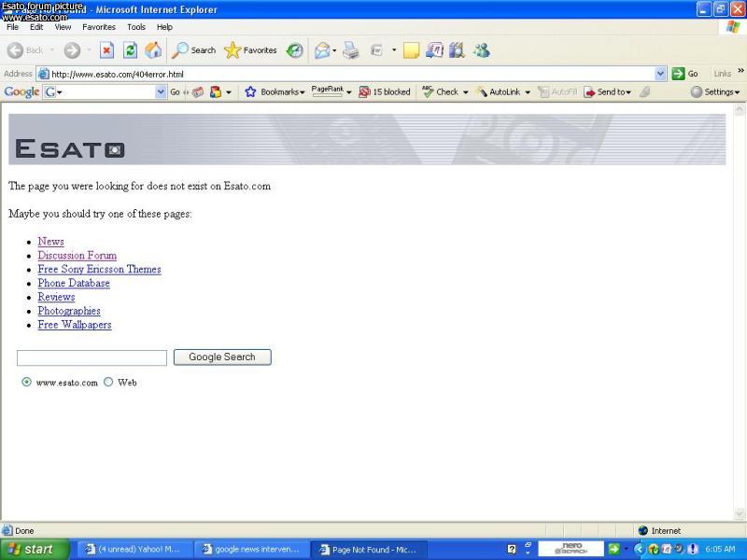Open the yellow note Discuss icon

click(411, 50)
